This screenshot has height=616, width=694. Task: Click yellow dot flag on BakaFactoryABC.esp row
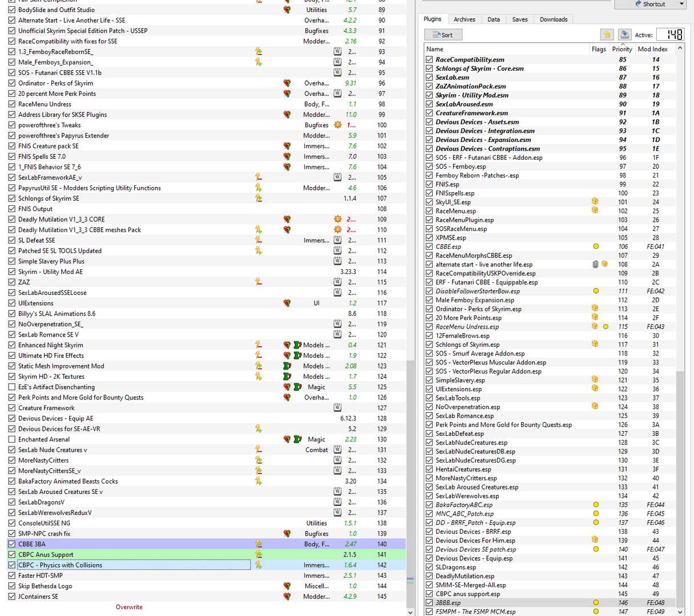(x=596, y=505)
